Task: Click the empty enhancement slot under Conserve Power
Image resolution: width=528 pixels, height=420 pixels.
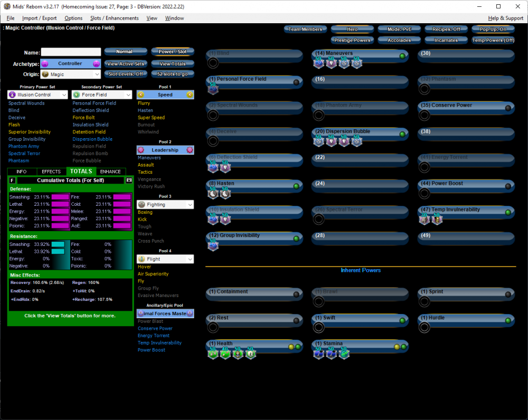Action: click(x=425, y=115)
